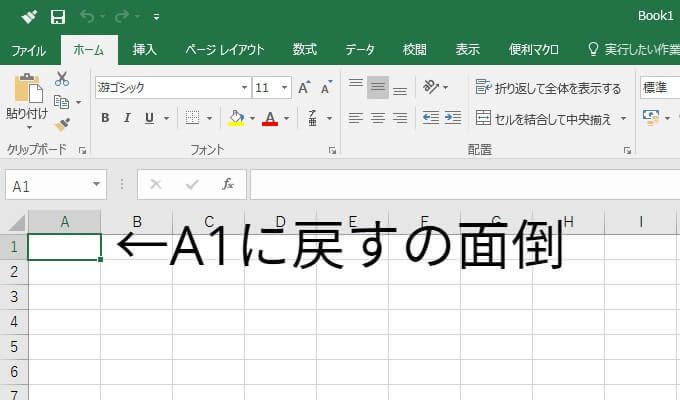Click the formula bar input area
The width and height of the screenshot is (680, 400).
coord(465,184)
